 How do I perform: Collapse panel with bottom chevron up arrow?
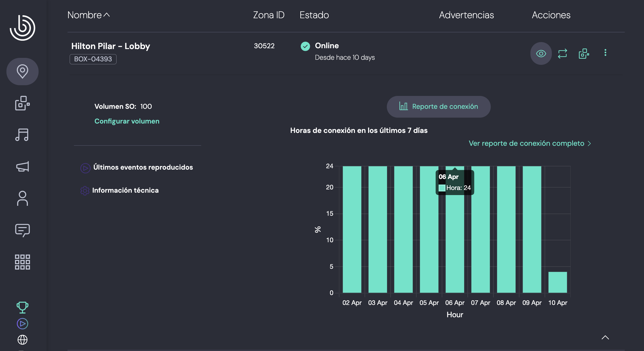tap(605, 338)
